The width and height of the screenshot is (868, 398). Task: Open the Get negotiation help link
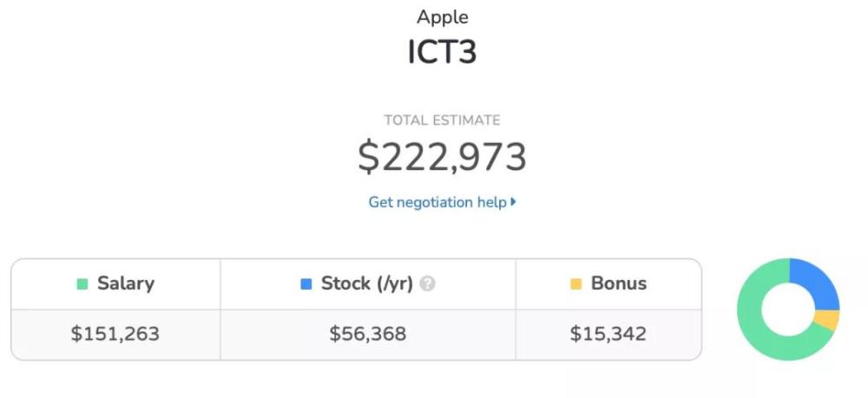pos(437,202)
